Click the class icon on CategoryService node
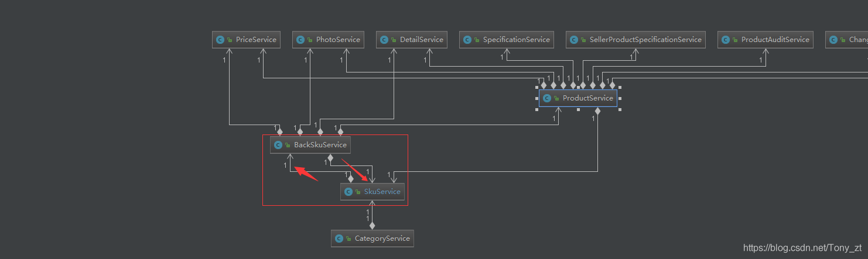This screenshot has height=259, width=868. click(339, 239)
